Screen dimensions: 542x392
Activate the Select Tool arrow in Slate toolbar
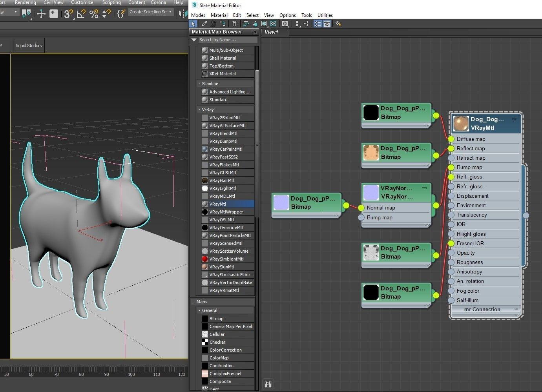[193, 24]
